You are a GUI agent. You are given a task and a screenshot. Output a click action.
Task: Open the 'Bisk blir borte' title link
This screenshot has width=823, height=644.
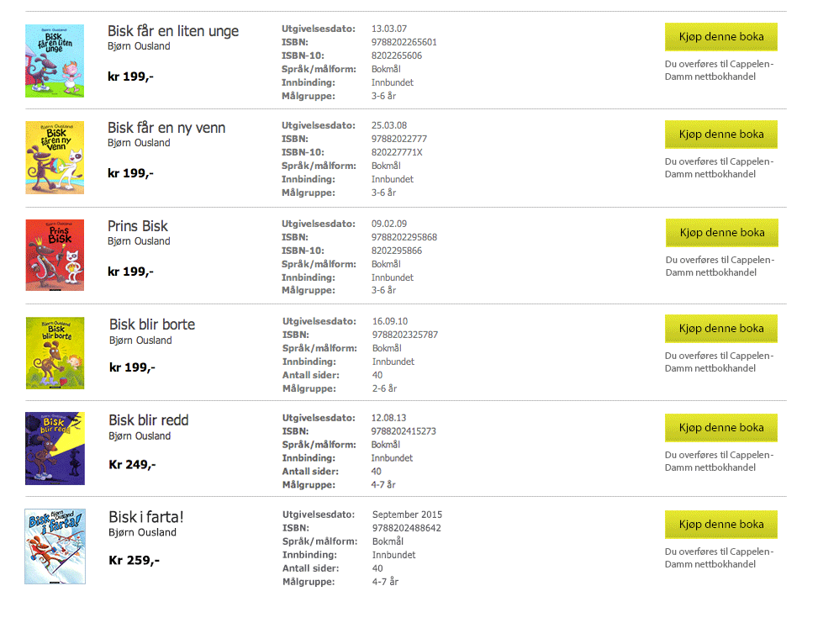click(152, 325)
